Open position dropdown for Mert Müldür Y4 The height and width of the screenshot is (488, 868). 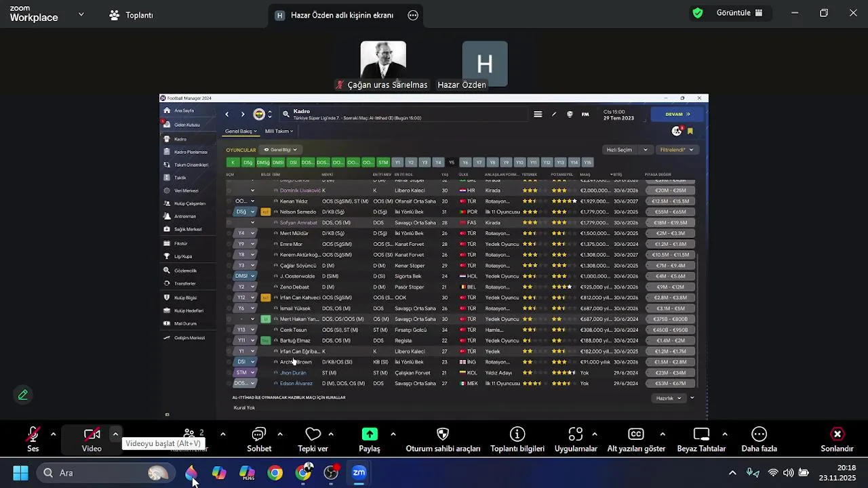coord(253,233)
